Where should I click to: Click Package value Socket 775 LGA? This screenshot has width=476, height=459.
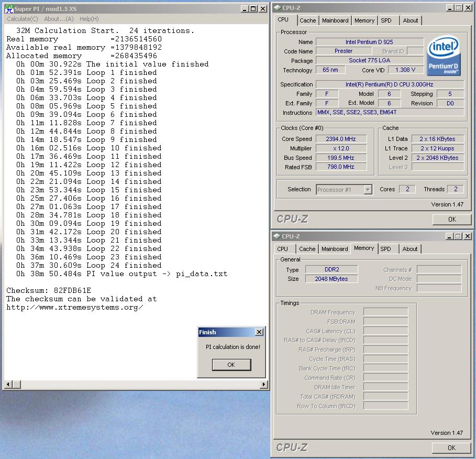click(x=370, y=60)
